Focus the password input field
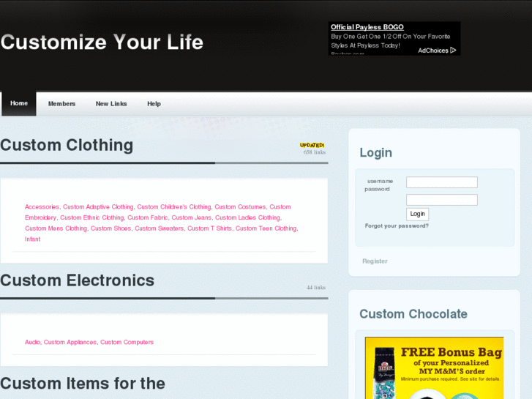The width and height of the screenshot is (532, 399). coord(442,200)
